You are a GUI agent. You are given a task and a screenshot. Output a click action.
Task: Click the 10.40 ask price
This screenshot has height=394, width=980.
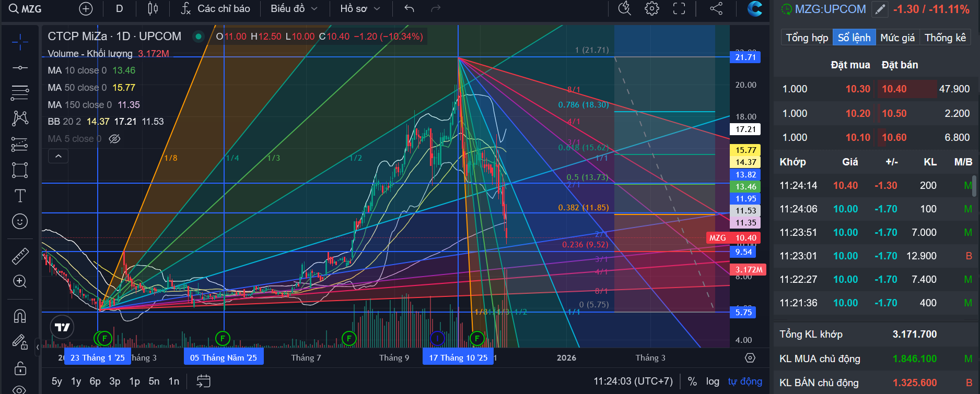click(894, 89)
